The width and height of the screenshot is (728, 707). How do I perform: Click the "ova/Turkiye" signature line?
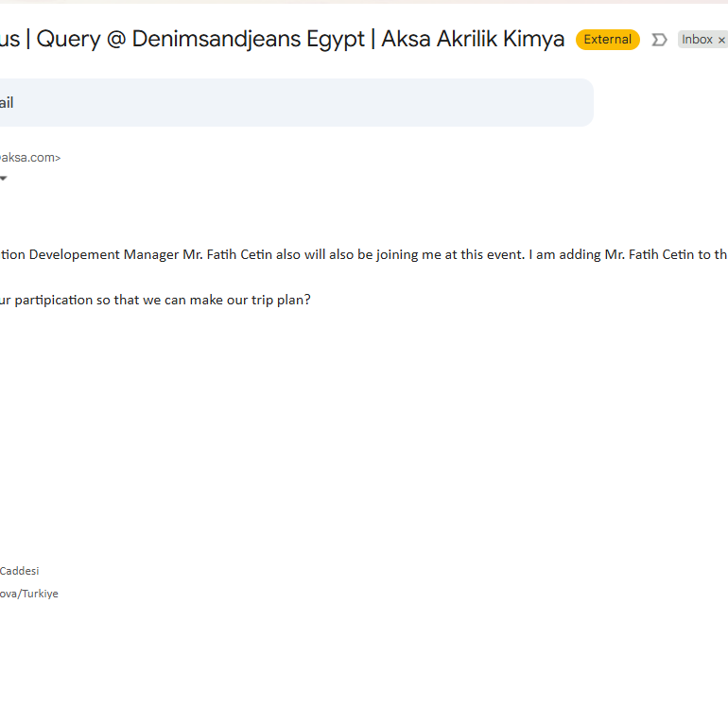[28, 594]
